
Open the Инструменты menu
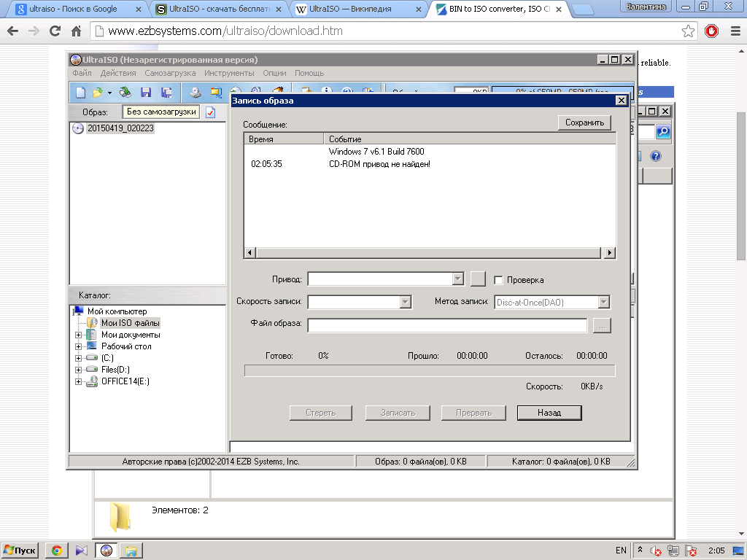point(229,73)
